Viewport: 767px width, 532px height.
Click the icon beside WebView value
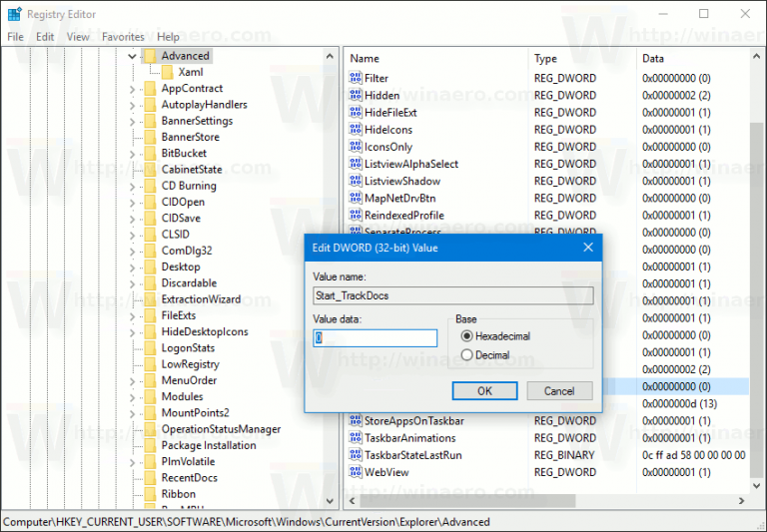point(355,472)
